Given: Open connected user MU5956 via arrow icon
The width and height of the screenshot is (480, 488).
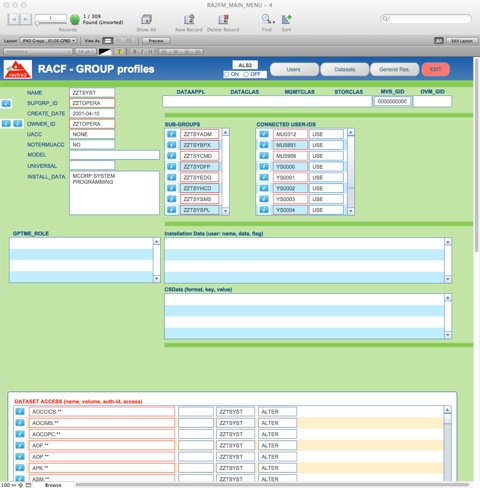Looking at the screenshot, I should click(264, 156).
